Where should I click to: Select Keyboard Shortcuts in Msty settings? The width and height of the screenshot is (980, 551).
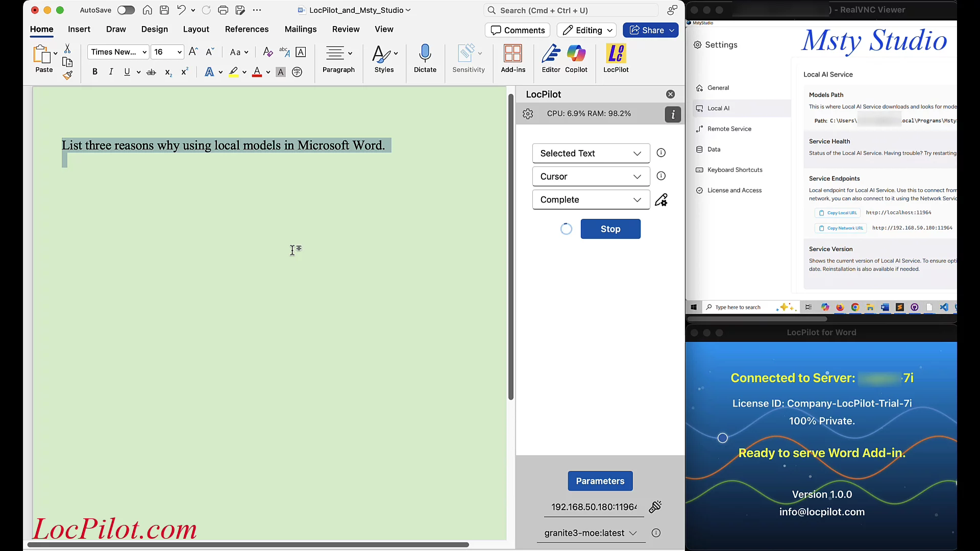click(734, 170)
